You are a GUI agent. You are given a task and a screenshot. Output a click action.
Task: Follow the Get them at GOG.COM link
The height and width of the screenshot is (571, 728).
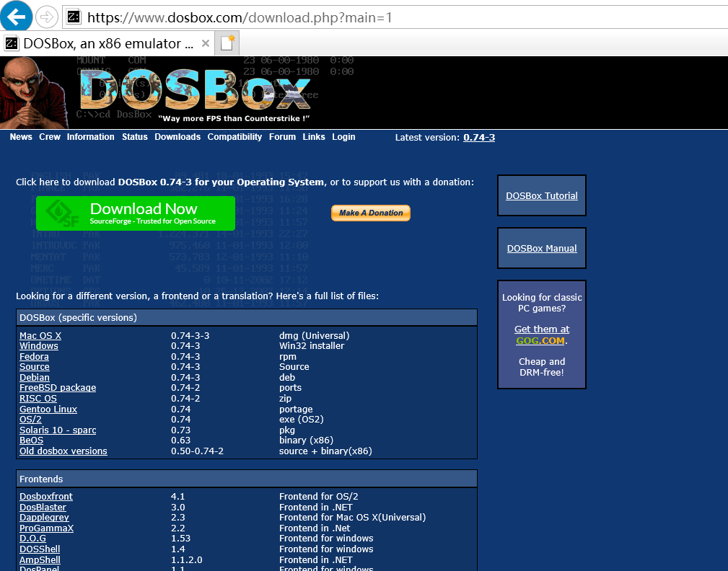click(542, 335)
